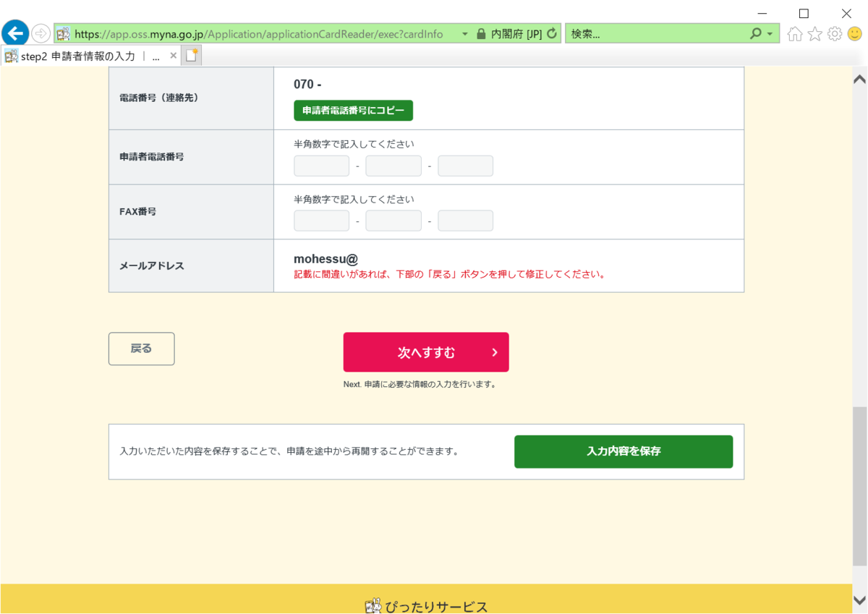This screenshot has width=868, height=614.
Task: Click the Next. 申請に必要な情報 caption
Action: pyautogui.click(x=420, y=384)
